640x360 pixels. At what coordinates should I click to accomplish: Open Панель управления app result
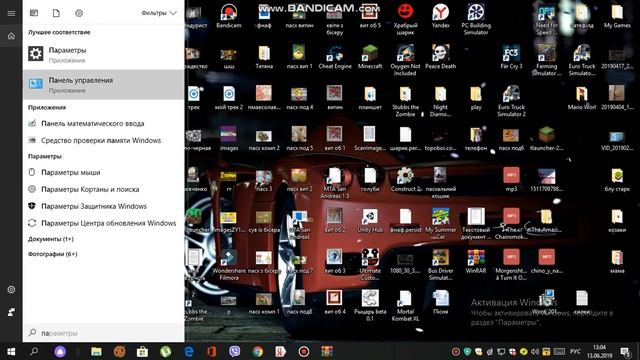click(103, 84)
